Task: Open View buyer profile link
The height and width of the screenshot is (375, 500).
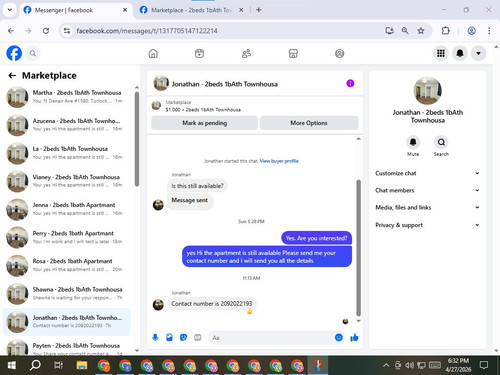Action: 279,161
